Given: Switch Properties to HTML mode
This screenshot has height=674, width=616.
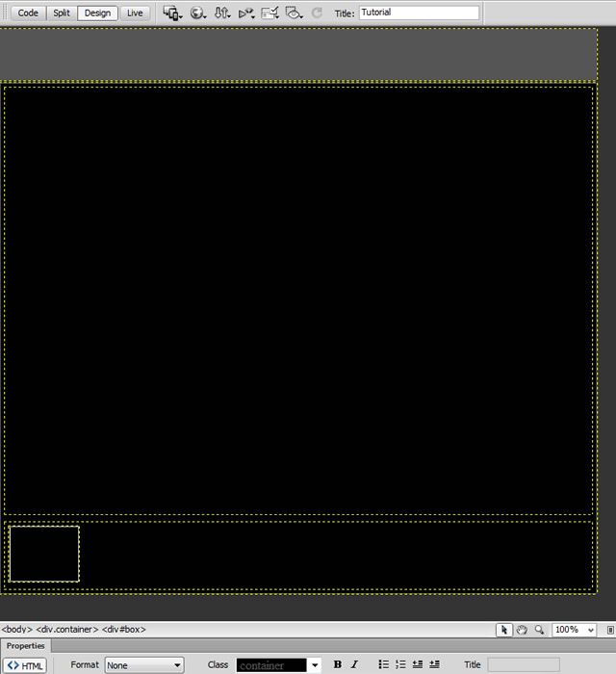Looking at the screenshot, I should pyautogui.click(x=25, y=666).
